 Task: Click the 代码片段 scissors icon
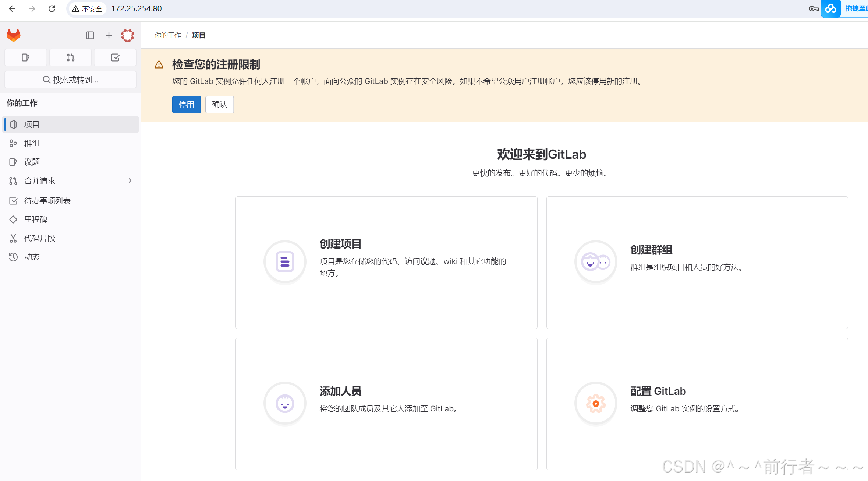click(13, 238)
